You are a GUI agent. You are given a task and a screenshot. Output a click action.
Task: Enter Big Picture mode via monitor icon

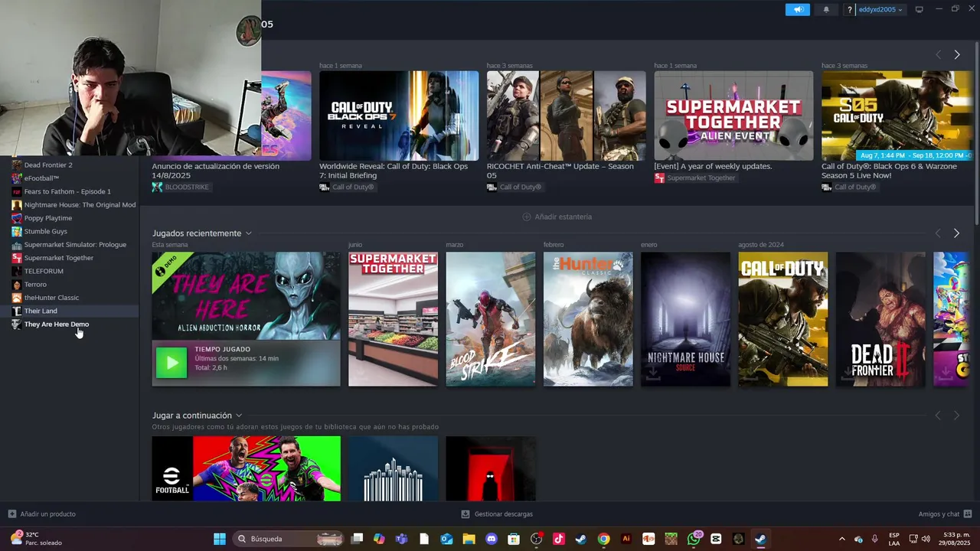click(919, 9)
